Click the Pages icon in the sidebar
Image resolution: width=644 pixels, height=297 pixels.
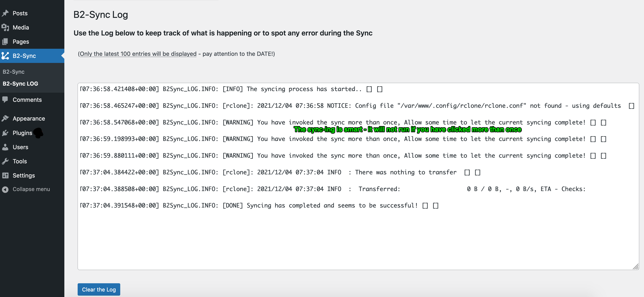[5, 42]
